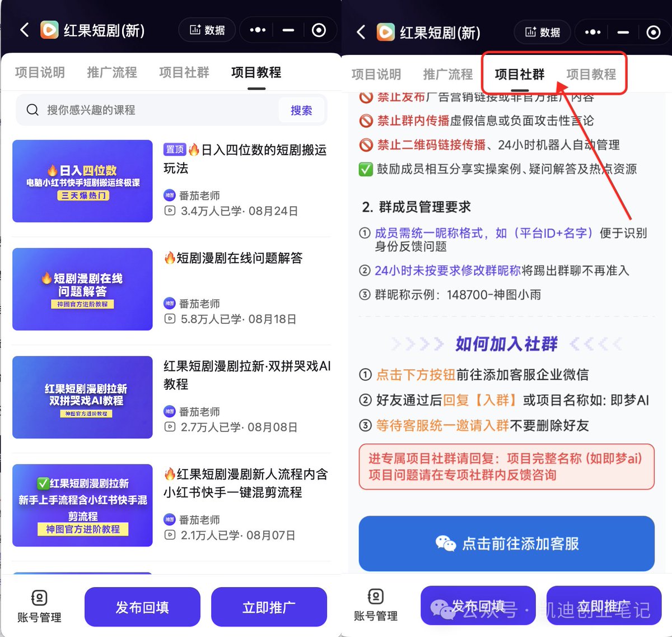Click 发布回填 button in left panel

tap(142, 607)
